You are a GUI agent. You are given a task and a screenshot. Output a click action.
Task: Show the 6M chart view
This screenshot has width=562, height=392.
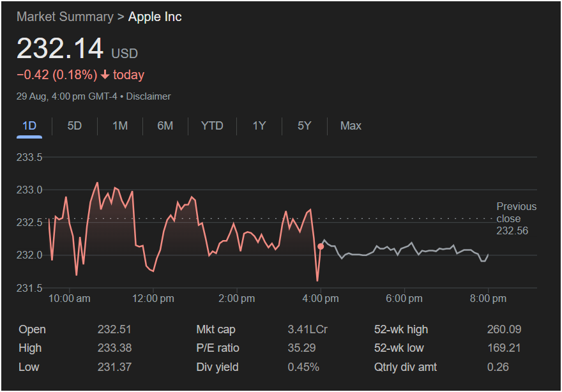click(165, 126)
